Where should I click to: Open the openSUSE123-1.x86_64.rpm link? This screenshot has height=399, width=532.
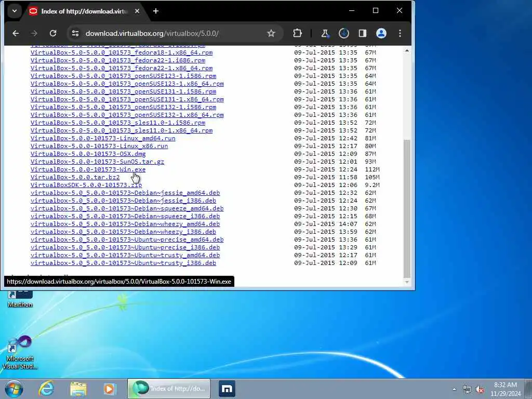[x=127, y=84]
